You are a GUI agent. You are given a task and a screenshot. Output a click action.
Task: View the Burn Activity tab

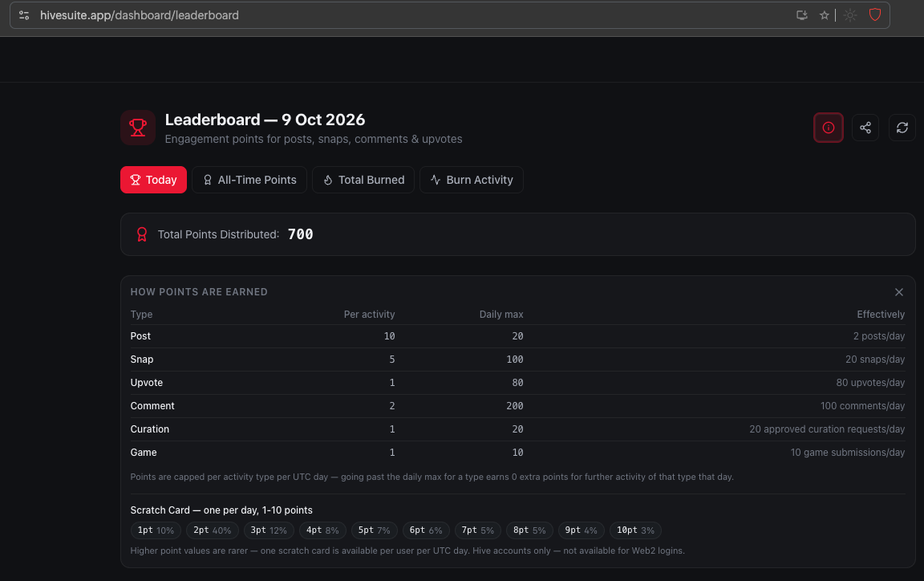click(x=472, y=180)
